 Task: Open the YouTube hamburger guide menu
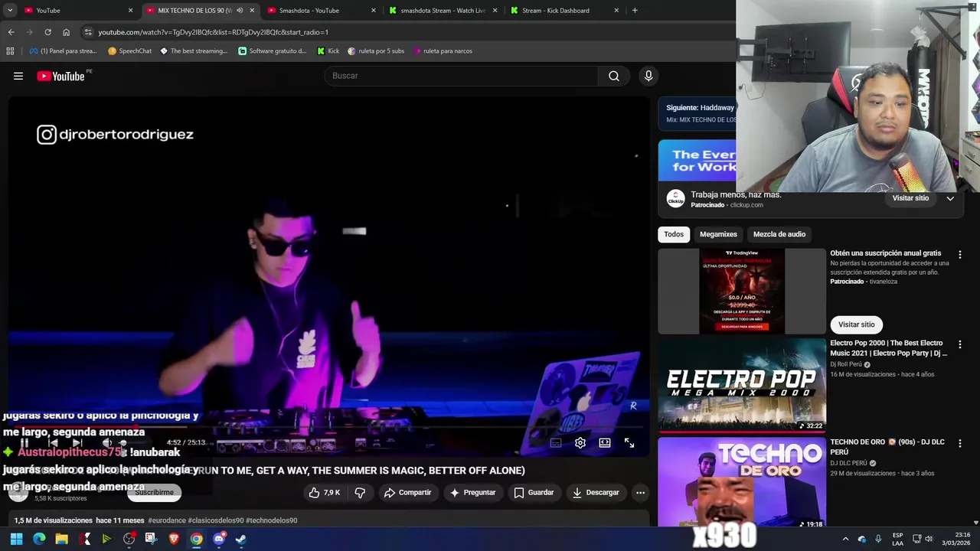[x=18, y=76]
